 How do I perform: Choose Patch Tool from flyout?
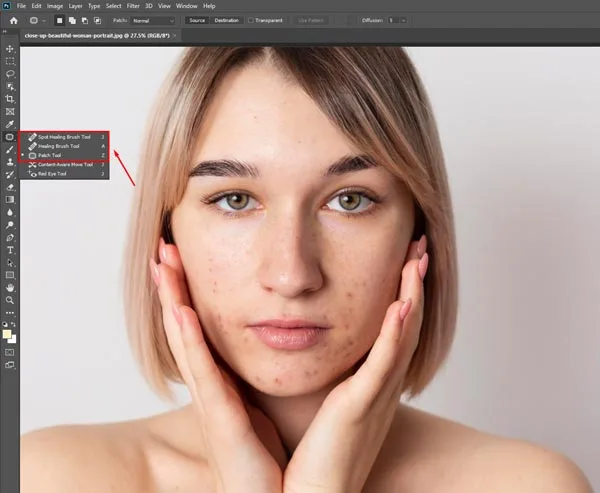pyautogui.click(x=65, y=155)
